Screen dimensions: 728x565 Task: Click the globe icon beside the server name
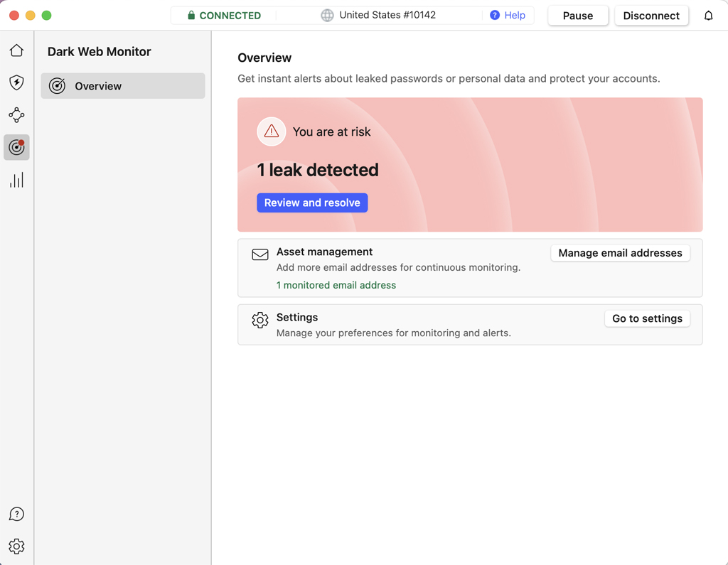click(x=326, y=14)
